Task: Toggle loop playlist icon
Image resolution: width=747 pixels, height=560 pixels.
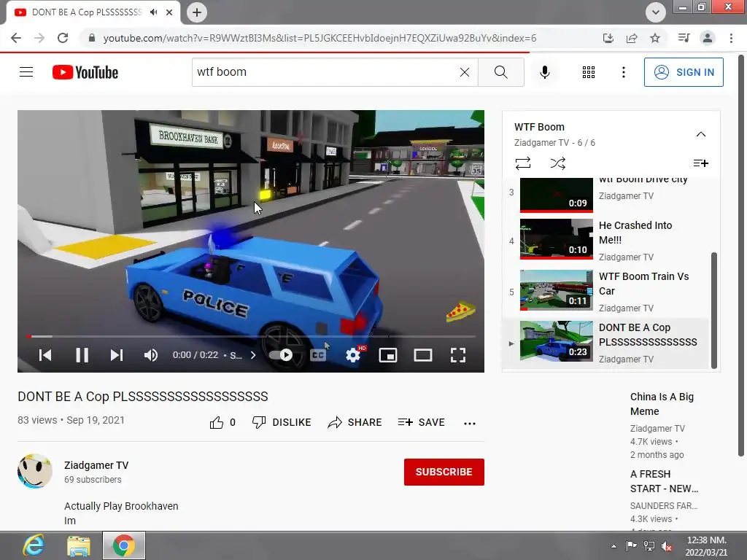Action: pyautogui.click(x=522, y=163)
